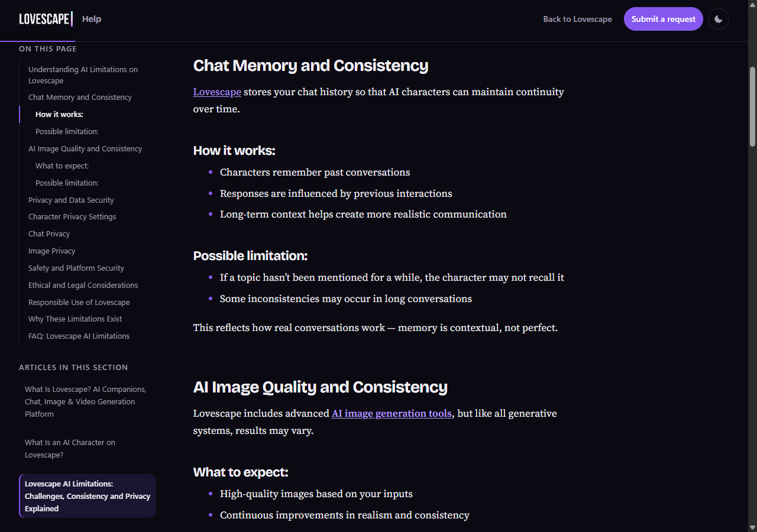
Task: Go to AI Image Quality and Consistency in contents
Action: [85, 148]
